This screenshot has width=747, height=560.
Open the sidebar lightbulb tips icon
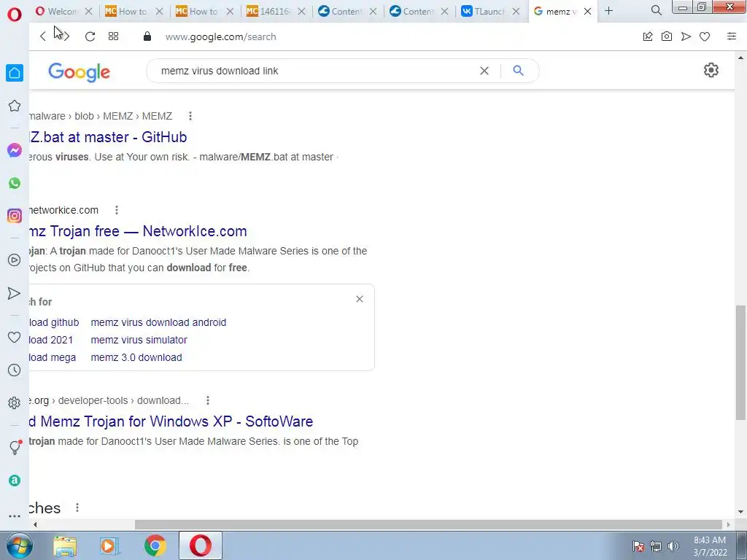15,447
